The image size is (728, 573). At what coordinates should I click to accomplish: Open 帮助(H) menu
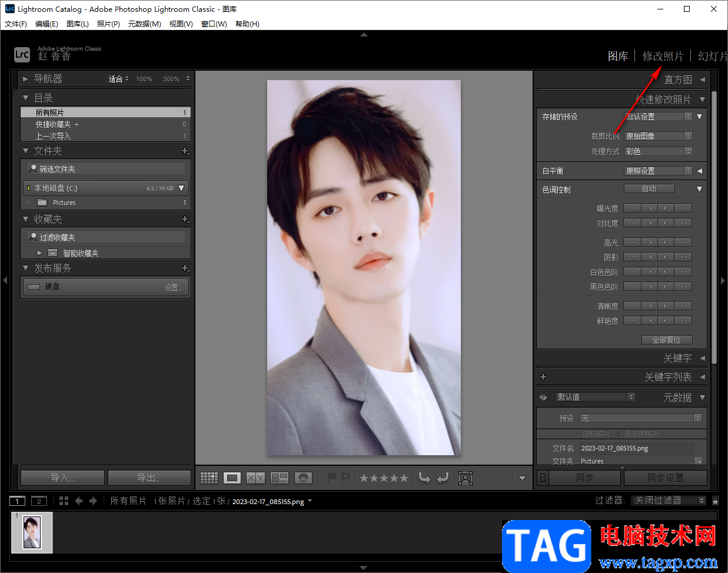(x=247, y=24)
